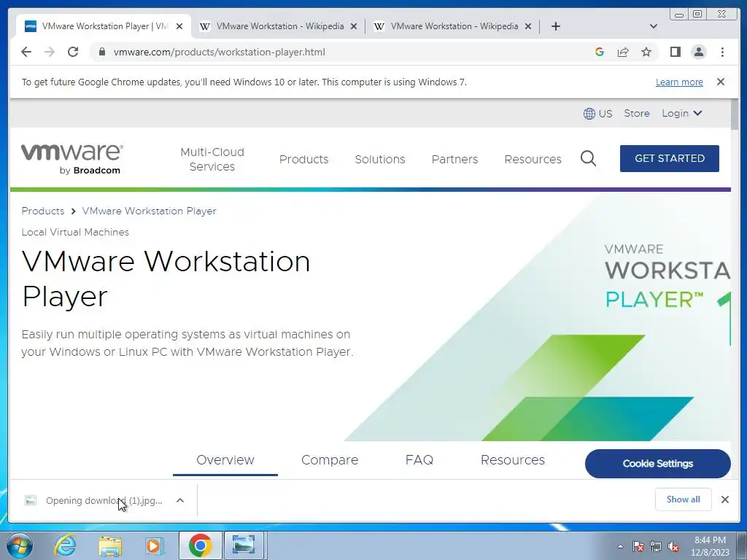Open Multi-Cloud Services menu

tap(212, 159)
